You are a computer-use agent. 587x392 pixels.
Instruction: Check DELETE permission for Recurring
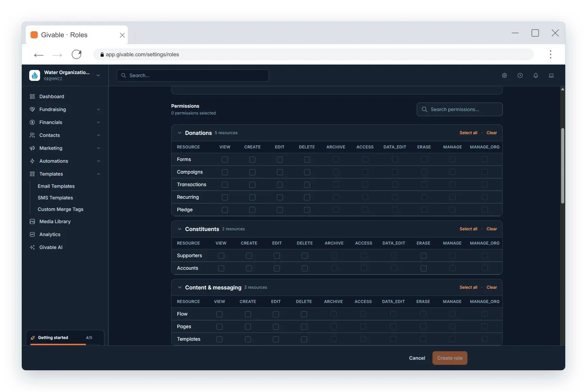307,197
